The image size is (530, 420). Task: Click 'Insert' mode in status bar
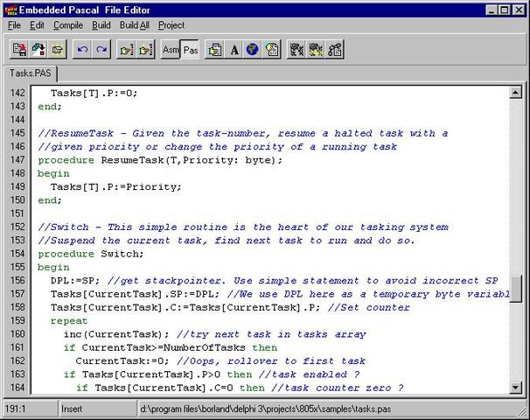coord(72,409)
